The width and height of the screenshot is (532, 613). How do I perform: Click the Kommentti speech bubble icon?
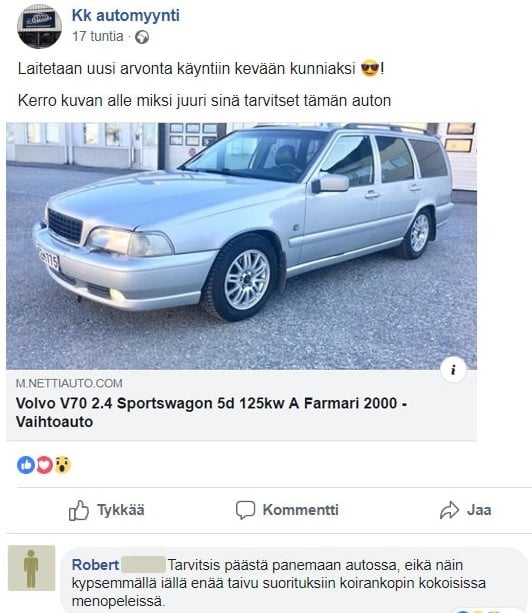[245, 510]
